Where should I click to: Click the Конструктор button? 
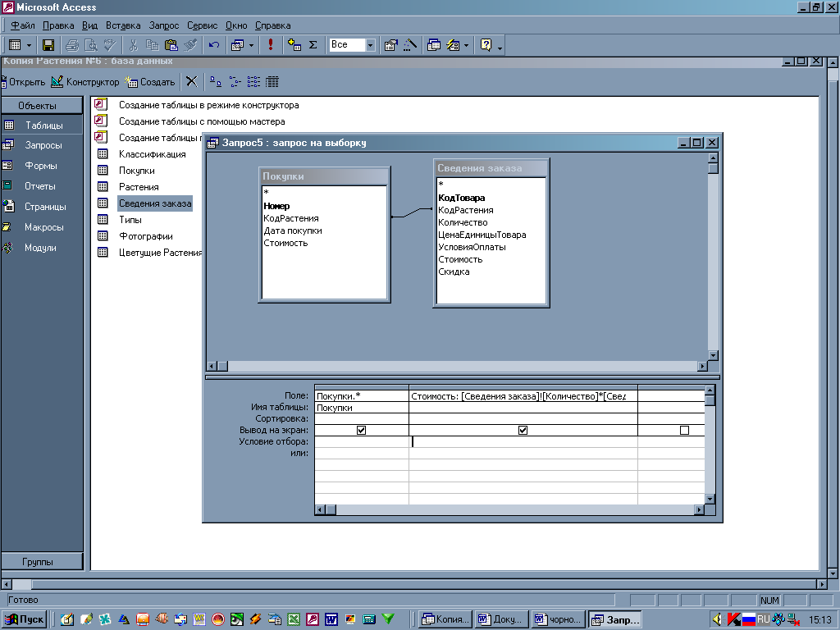(x=84, y=82)
